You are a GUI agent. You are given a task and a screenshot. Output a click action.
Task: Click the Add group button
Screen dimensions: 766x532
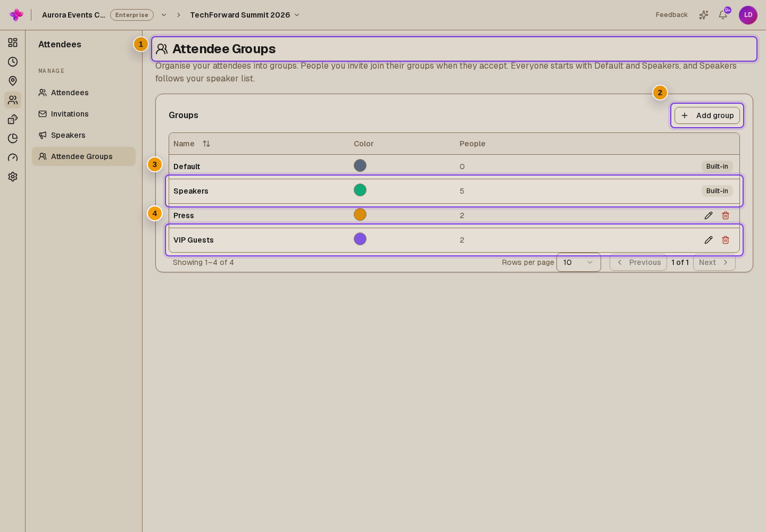pos(707,115)
